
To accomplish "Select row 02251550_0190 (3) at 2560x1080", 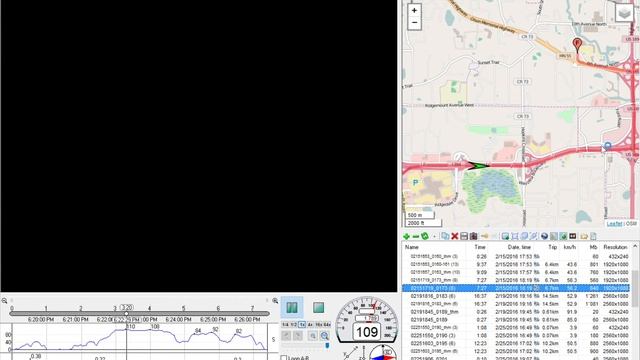I will [x=516, y=336].
